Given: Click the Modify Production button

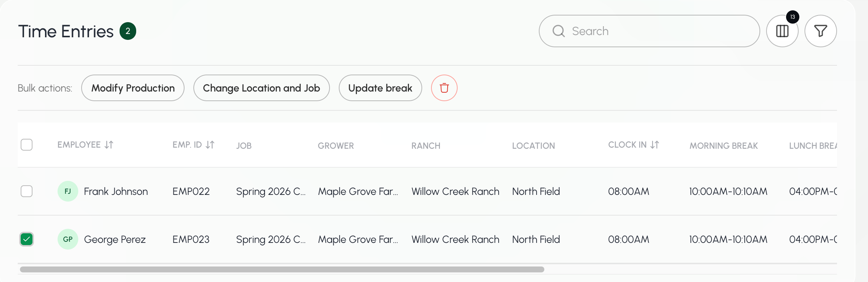Looking at the screenshot, I should (x=133, y=88).
